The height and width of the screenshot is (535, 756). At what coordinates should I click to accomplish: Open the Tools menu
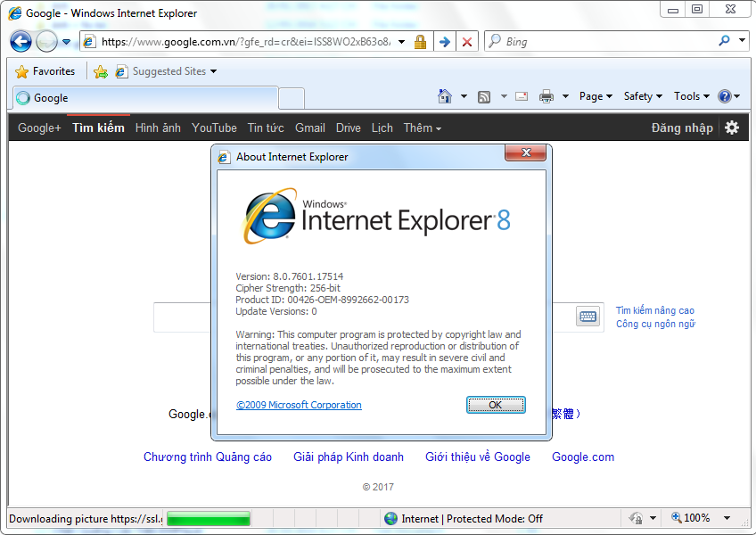692,96
